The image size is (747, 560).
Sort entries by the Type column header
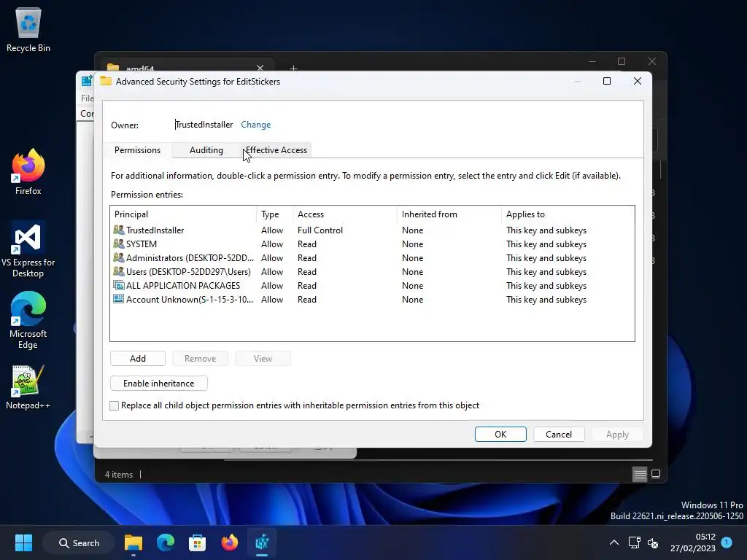click(x=275, y=214)
